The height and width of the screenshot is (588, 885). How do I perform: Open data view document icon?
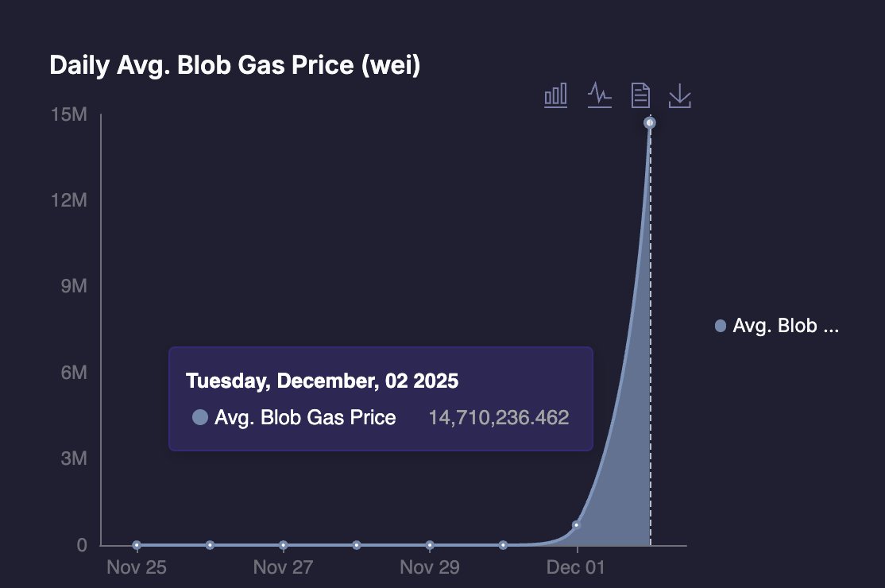(x=640, y=95)
